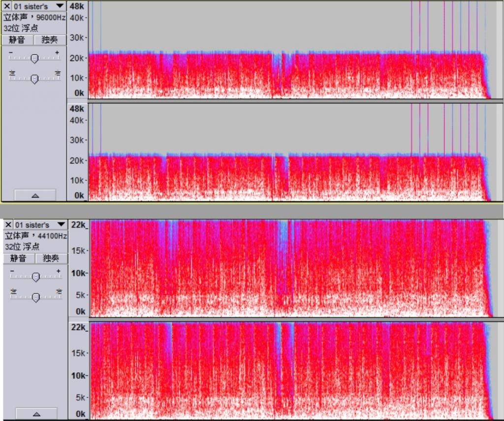Solo the 44100Hz track with 独奏
504x421 pixels.
tap(51, 259)
